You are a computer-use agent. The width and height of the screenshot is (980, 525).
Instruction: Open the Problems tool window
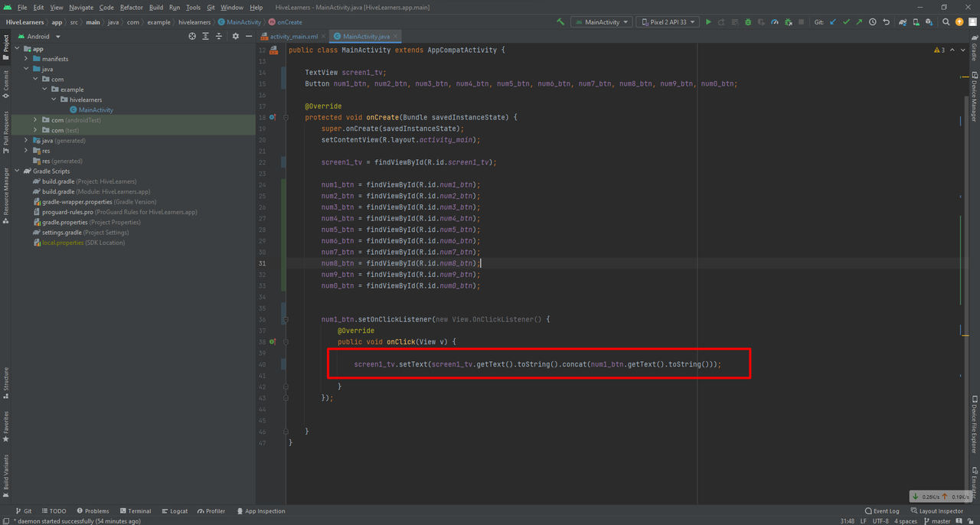(93, 511)
